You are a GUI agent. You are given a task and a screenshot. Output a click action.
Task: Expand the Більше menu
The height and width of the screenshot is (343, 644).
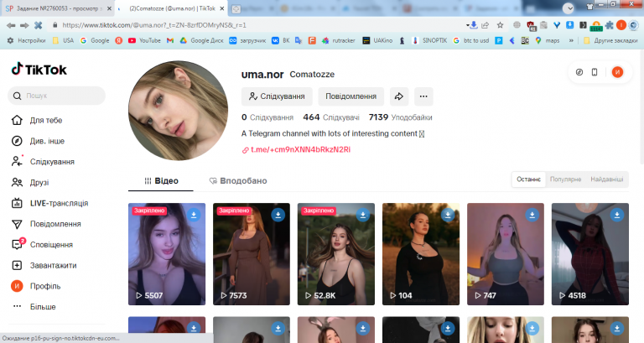tap(34, 306)
